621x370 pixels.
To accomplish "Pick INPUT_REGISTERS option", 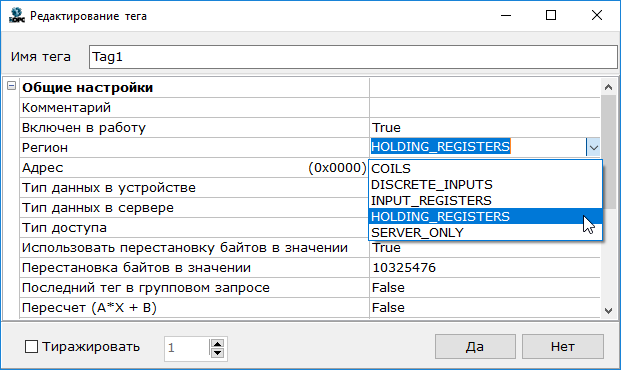I will pos(485,200).
